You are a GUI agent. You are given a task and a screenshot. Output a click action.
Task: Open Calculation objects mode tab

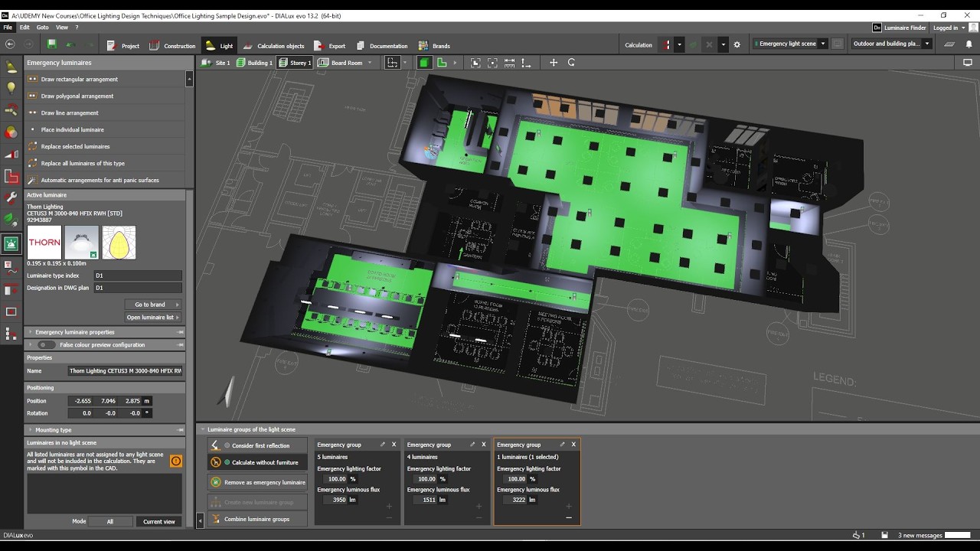point(273,45)
